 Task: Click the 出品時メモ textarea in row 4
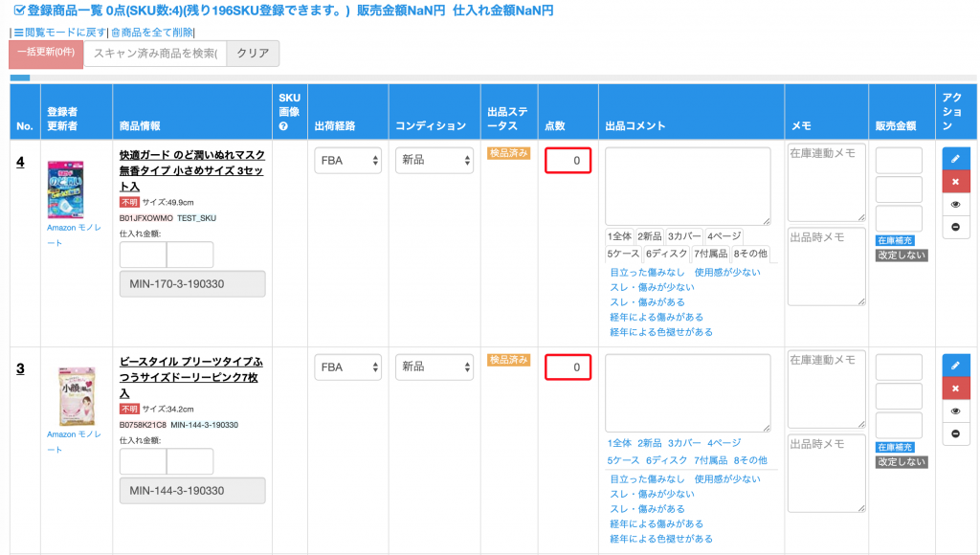click(826, 267)
